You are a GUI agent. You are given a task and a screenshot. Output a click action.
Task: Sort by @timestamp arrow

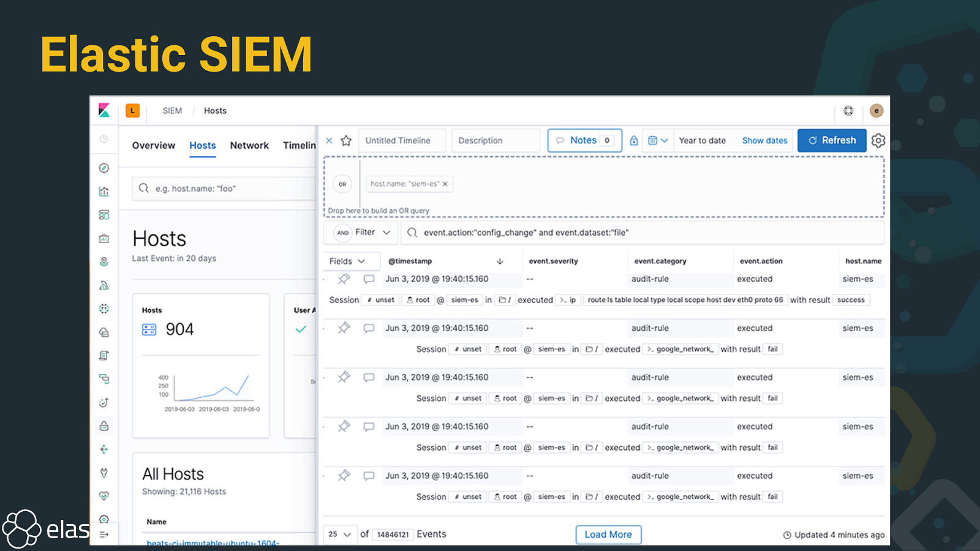coord(500,261)
